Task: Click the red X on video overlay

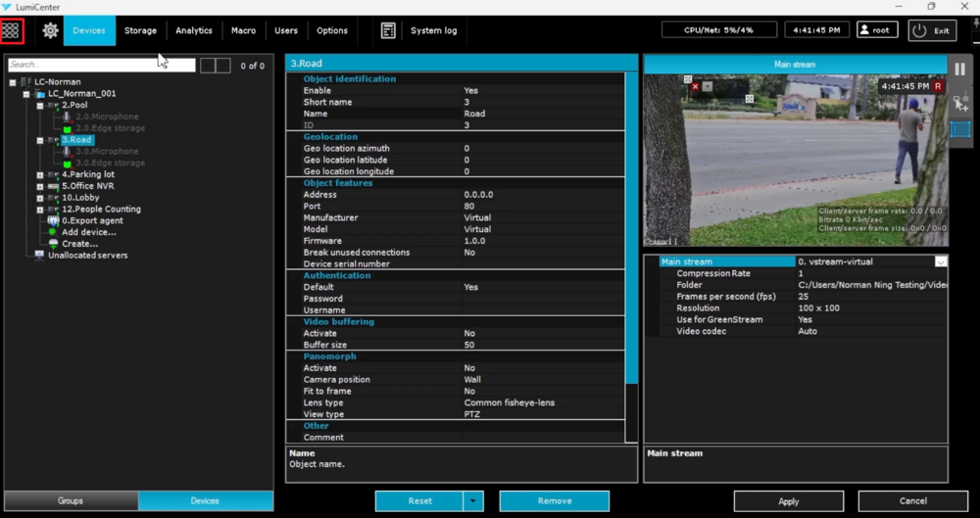Action: coord(695,86)
